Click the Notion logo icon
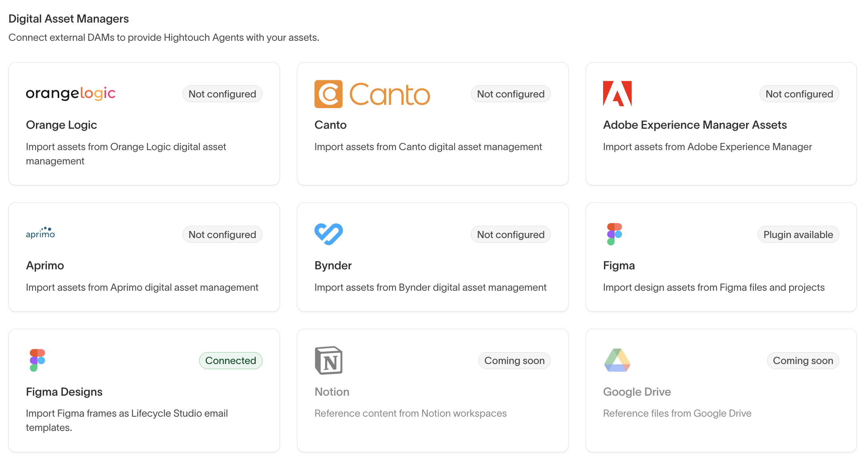 [x=329, y=360]
